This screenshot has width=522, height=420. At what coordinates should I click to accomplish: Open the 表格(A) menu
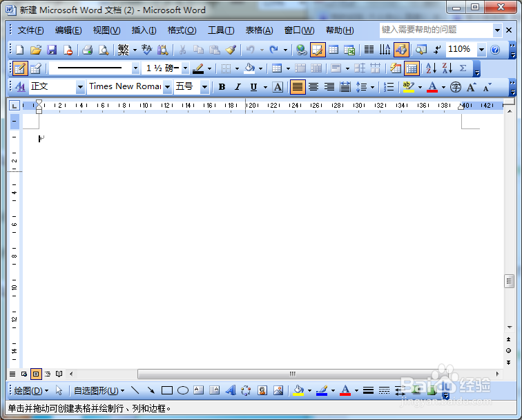pyautogui.click(x=259, y=30)
